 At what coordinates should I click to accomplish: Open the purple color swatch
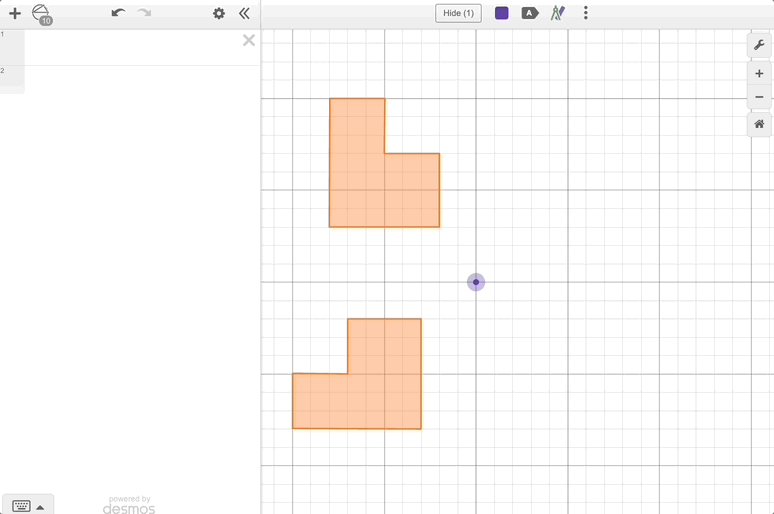[x=502, y=13]
